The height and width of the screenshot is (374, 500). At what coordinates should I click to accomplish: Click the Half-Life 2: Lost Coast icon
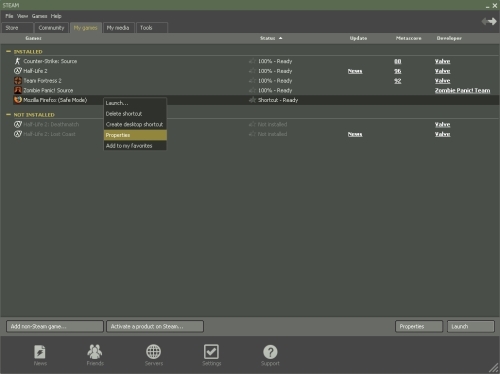(18, 134)
